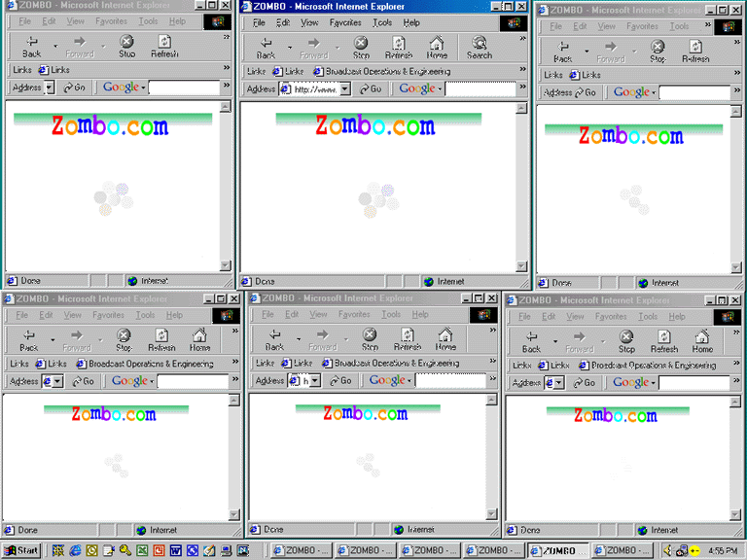Expand the menu bar chevron in top-right window
747x560 pixels.
708,24
